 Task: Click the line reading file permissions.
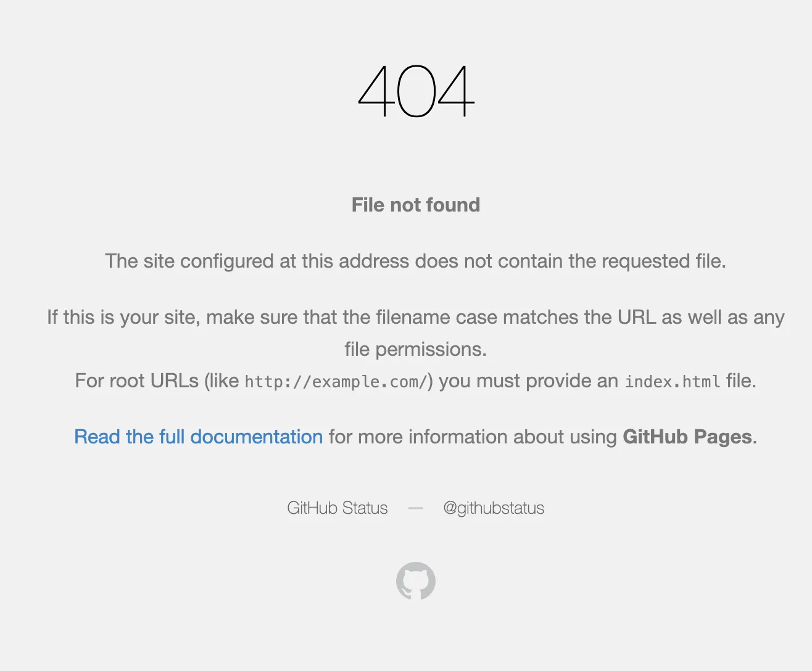click(x=416, y=350)
